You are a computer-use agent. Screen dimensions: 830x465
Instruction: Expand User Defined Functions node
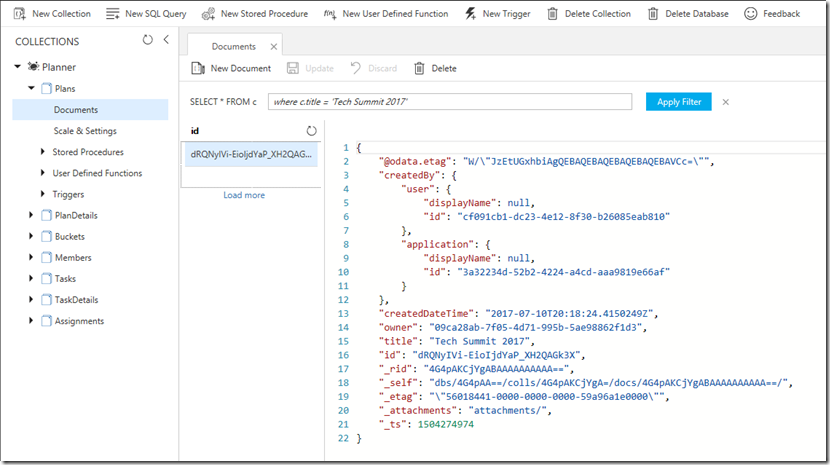[x=43, y=173]
